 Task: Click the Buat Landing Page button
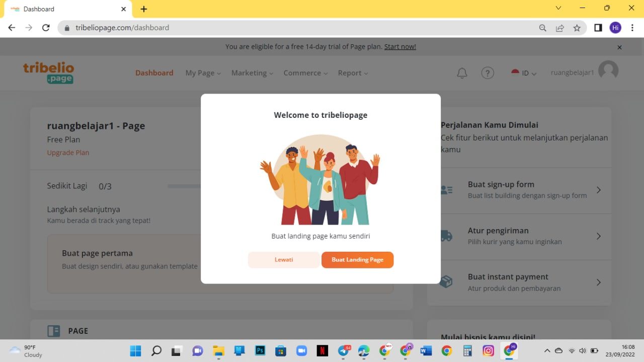(x=358, y=260)
